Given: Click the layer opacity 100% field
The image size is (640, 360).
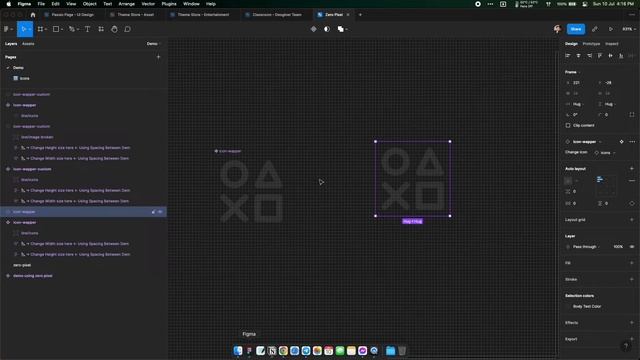Looking at the screenshot, I should (618, 247).
